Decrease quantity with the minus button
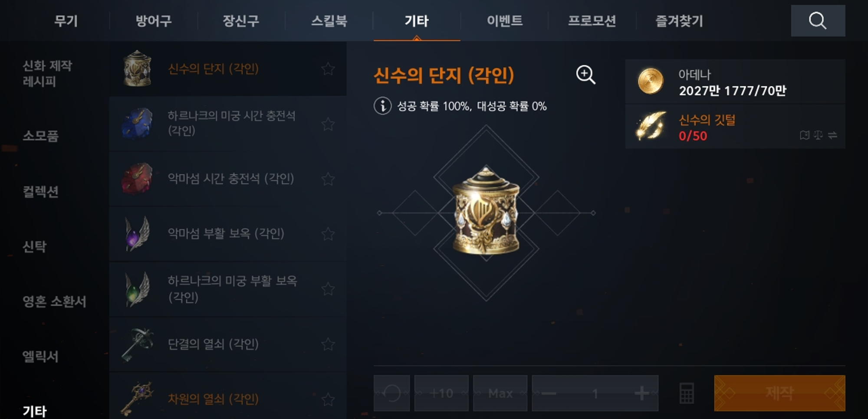Image resolution: width=868 pixels, height=419 pixels. (549, 393)
